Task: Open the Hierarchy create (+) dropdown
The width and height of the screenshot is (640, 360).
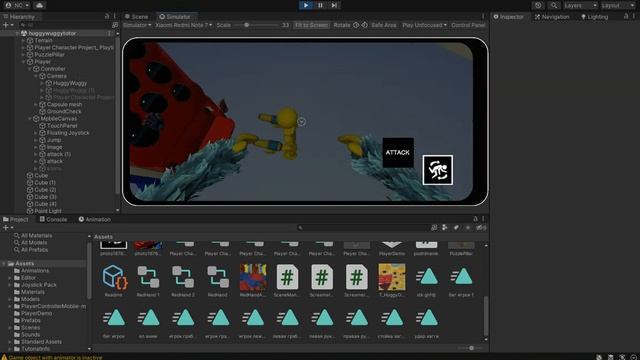Action: coord(8,25)
